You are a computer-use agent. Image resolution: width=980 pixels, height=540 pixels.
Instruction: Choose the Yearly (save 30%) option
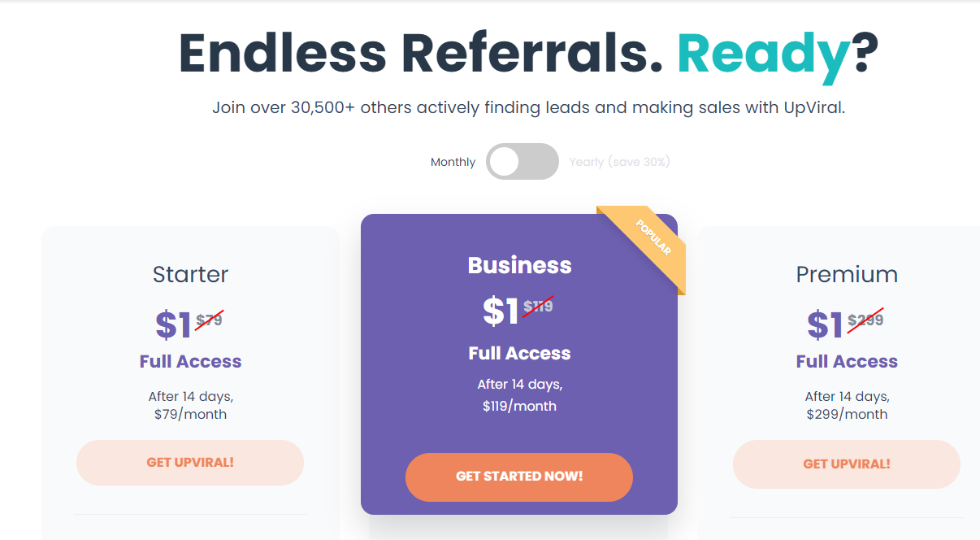[619, 162]
